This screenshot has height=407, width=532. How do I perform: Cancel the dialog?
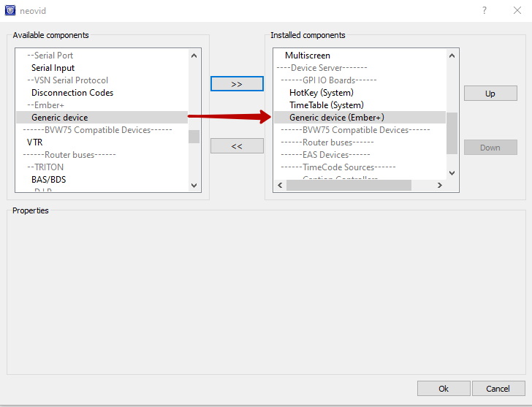(x=498, y=388)
